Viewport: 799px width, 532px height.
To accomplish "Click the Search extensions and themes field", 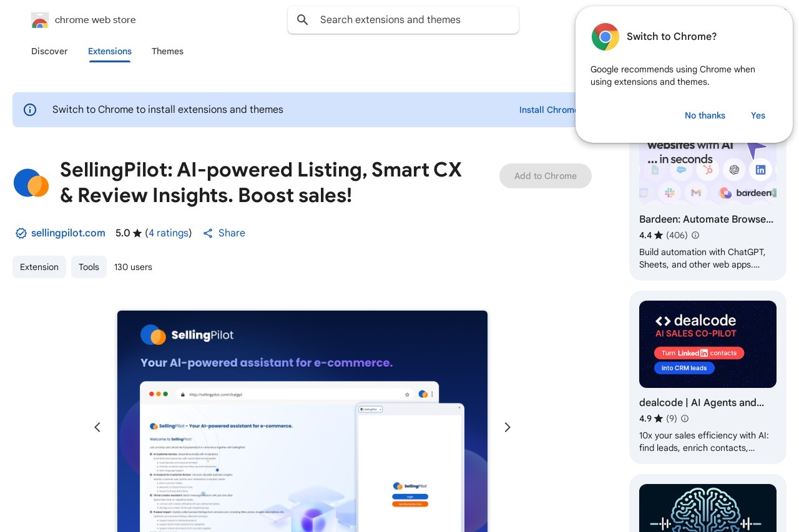I will tap(403, 20).
